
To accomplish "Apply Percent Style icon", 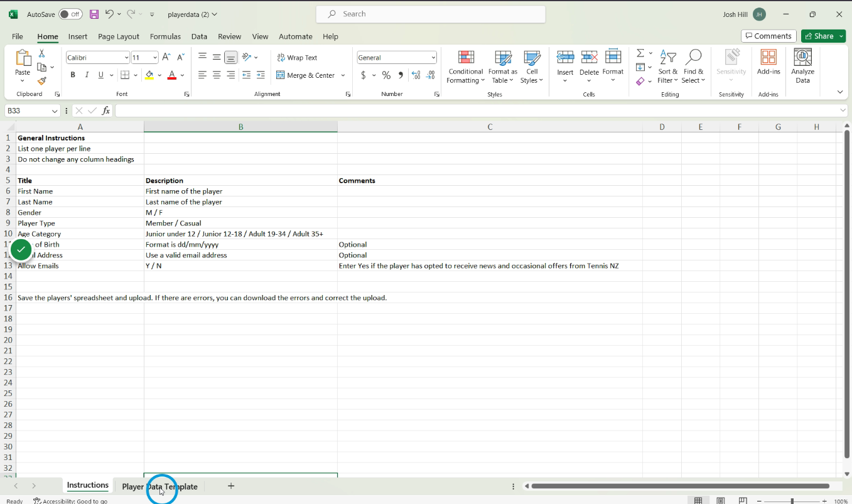I will tap(386, 75).
